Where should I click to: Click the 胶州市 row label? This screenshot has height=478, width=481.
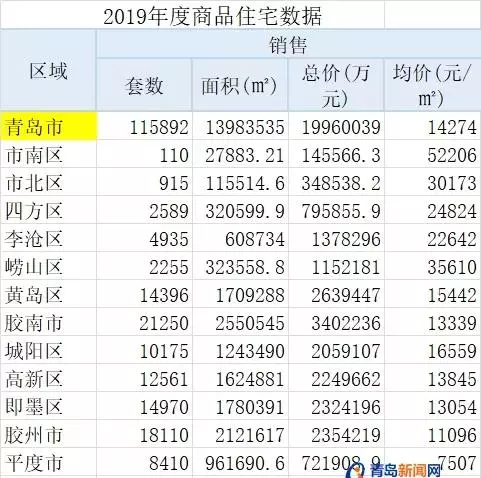pyautogui.click(x=48, y=434)
